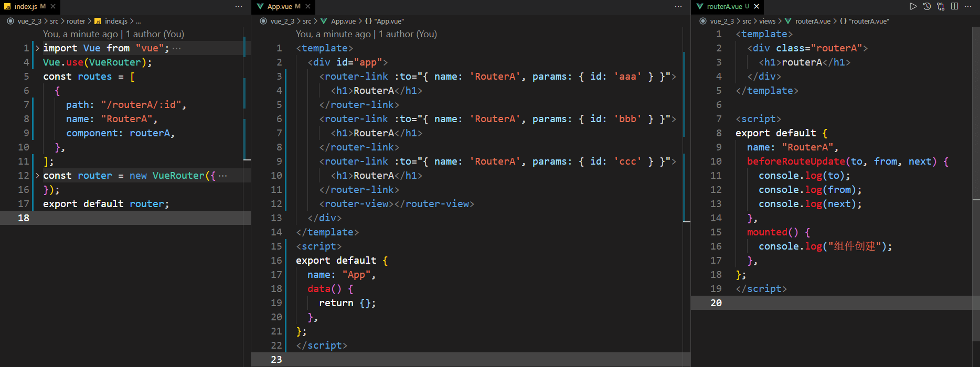Click line number 23 in App.vue
Screen dimensions: 980x367
[276, 360]
